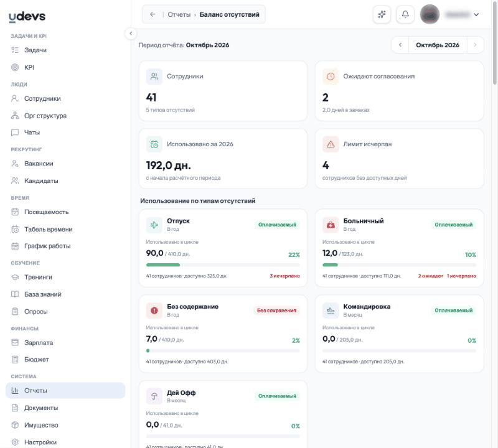This screenshot has height=448, width=498.
Task: Click the Больничный usage progress bar
Action: [x=399, y=265]
